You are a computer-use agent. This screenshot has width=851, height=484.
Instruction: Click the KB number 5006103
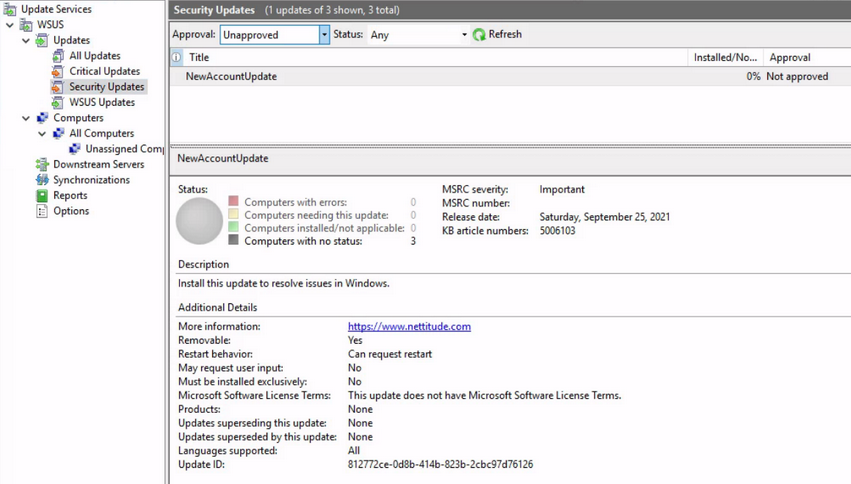557,230
